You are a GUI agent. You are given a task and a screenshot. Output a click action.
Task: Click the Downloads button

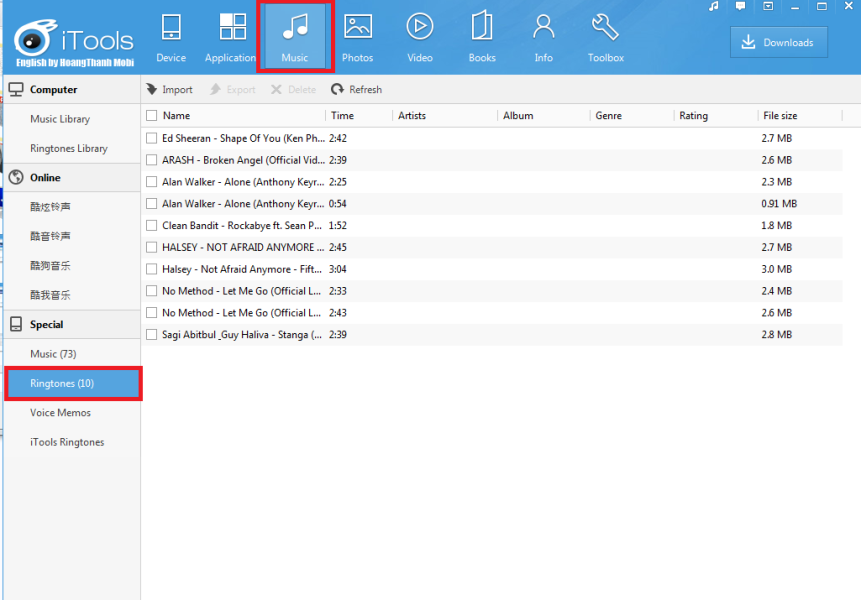click(778, 42)
